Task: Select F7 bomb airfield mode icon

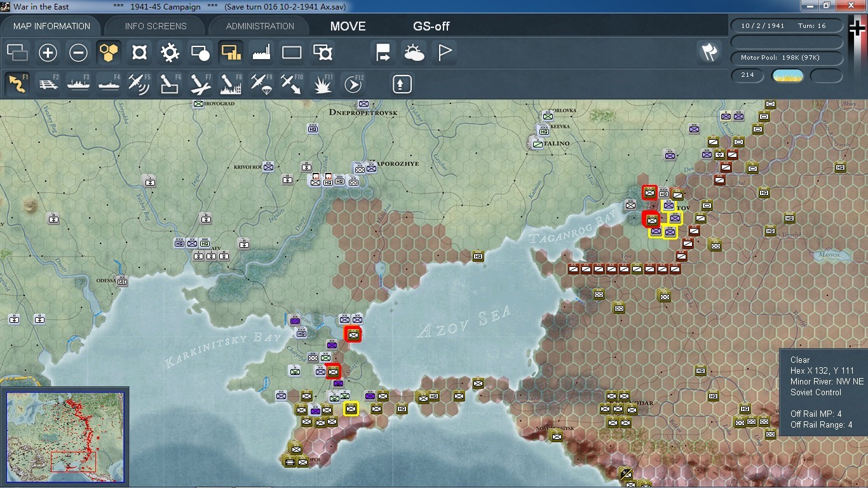Action: [x=200, y=84]
